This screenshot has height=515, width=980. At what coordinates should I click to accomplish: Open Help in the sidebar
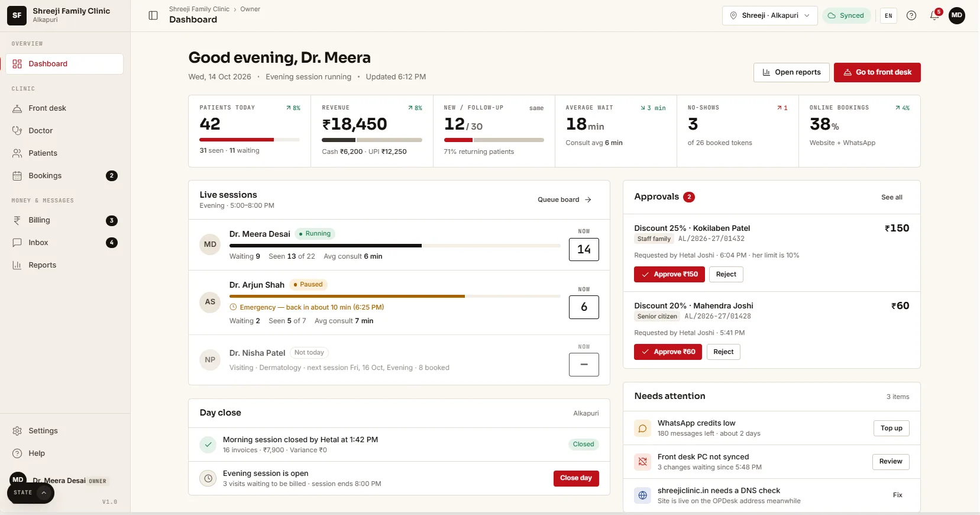click(64, 453)
